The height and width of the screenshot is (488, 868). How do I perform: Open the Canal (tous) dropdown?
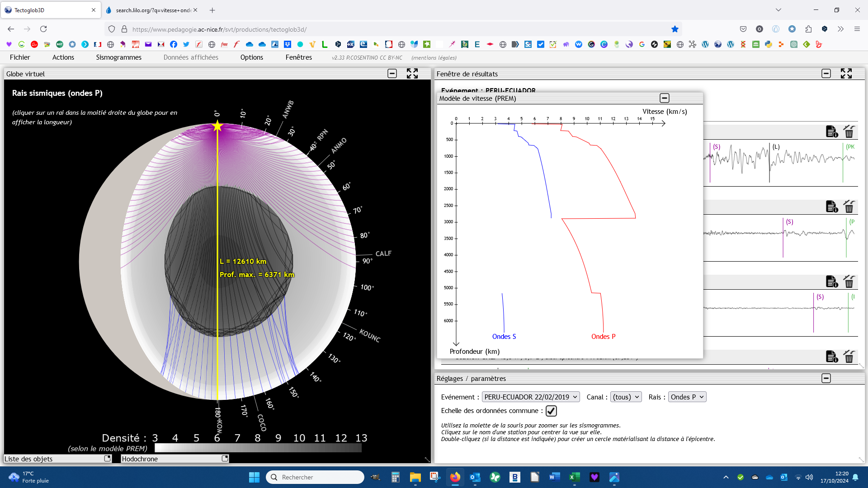click(x=626, y=397)
